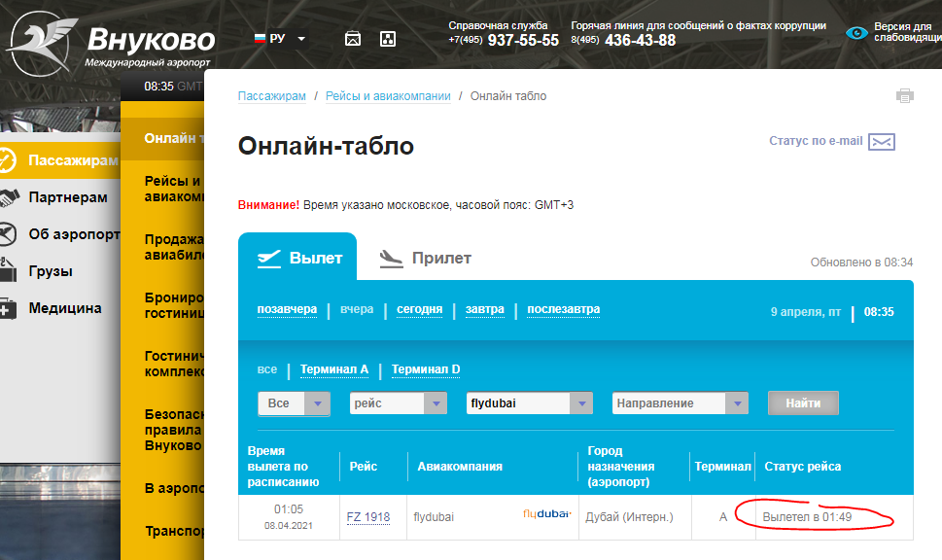Open the рейс flight number dropdown

[399, 403]
